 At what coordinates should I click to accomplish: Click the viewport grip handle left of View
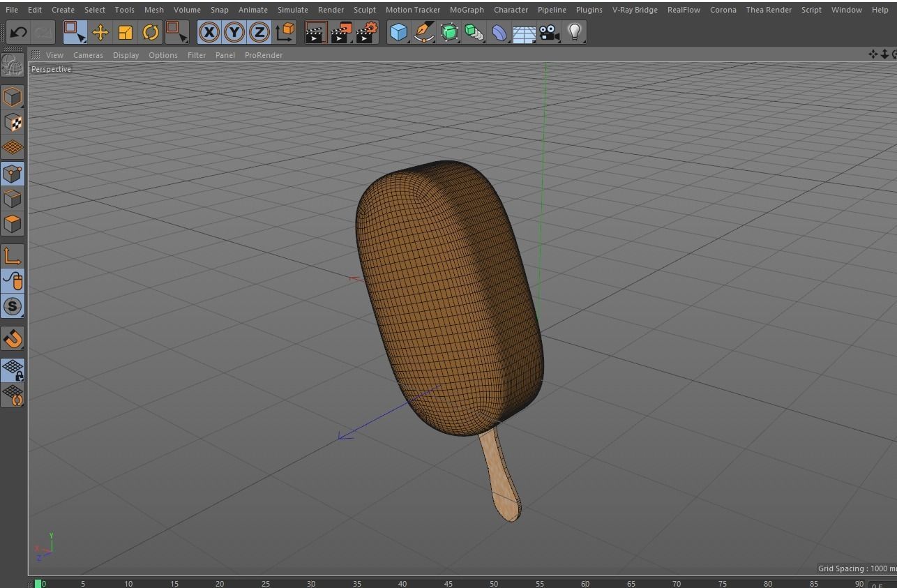pyautogui.click(x=35, y=55)
